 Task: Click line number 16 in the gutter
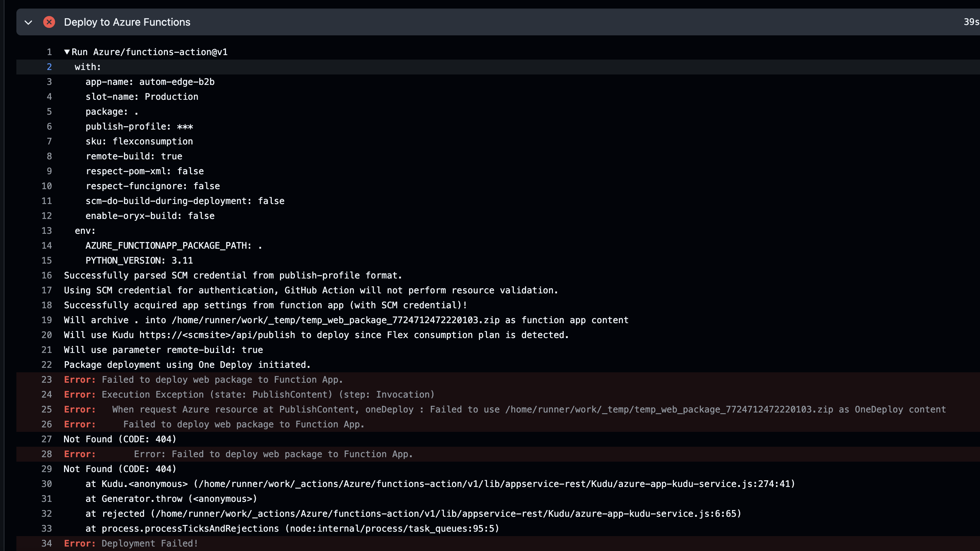[47, 275]
